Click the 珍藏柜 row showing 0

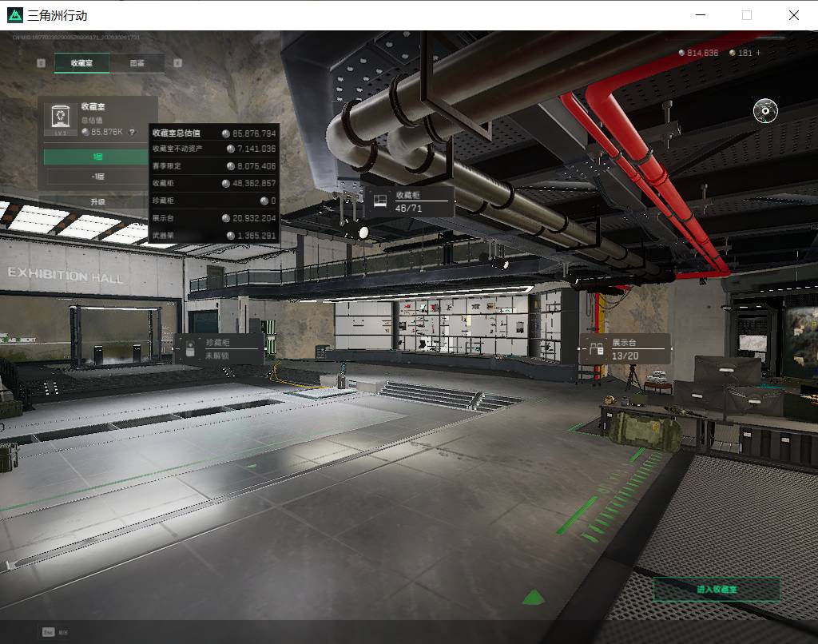pos(214,201)
